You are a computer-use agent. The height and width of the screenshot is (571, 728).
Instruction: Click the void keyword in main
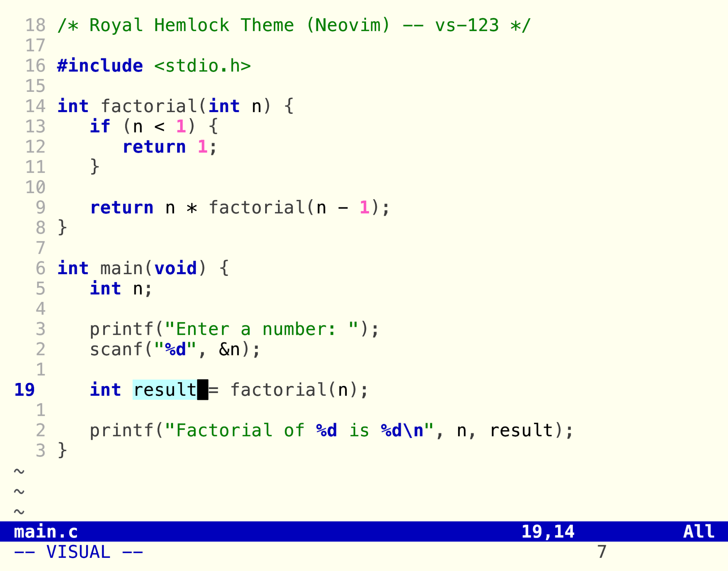[175, 268]
